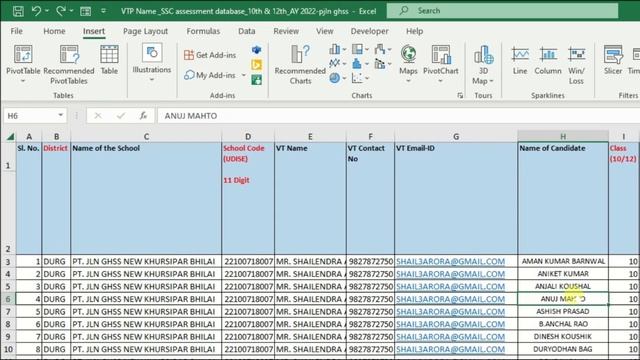640x360 pixels.
Task: Insert Line or Area chart
Action: 338,63
